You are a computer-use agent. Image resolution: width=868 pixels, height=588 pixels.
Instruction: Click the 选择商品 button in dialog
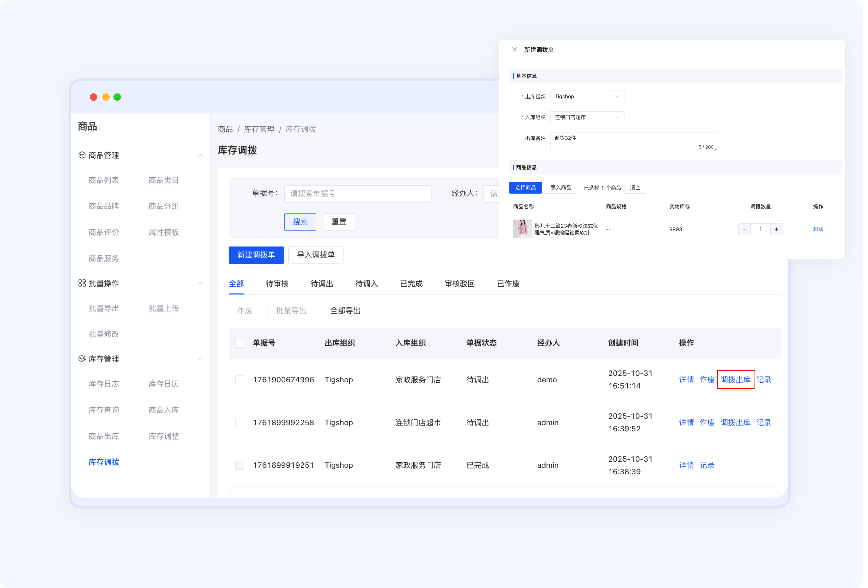click(x=525, y=187)
